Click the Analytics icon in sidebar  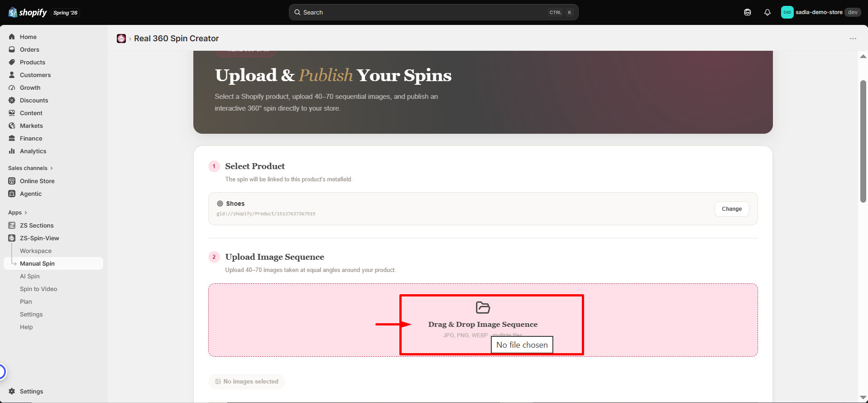12,151
